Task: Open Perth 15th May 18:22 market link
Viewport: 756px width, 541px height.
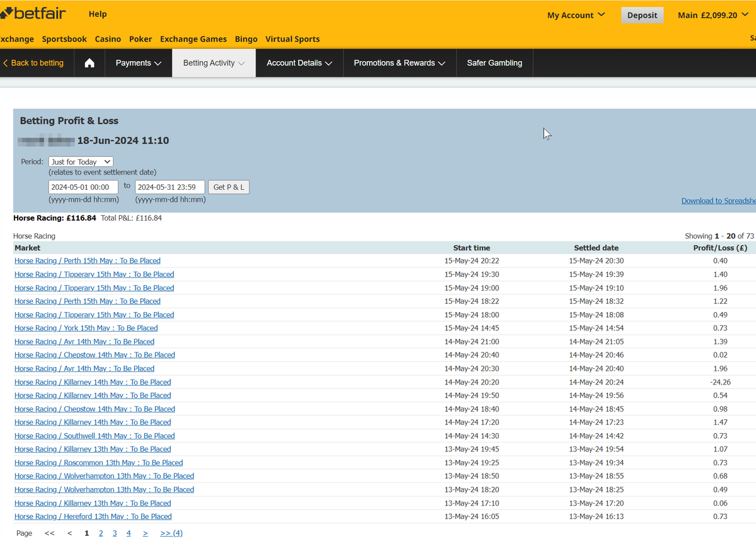Action: 88,301
